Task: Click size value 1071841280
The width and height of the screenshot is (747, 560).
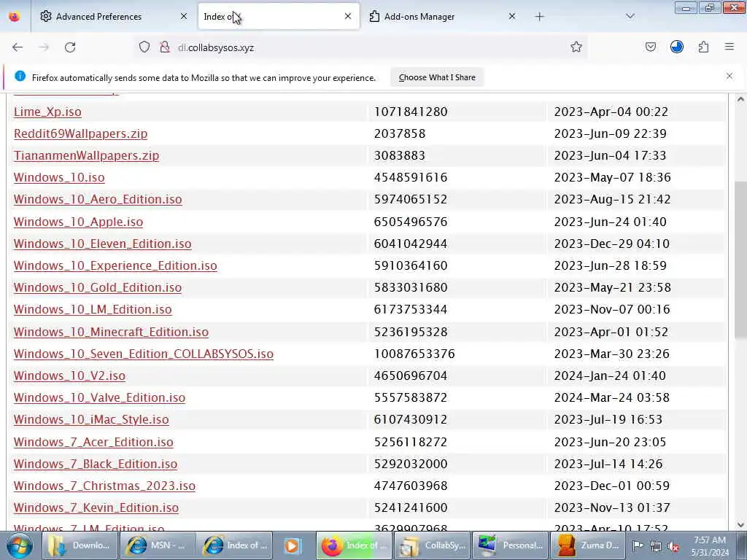Action: (411, 112)
